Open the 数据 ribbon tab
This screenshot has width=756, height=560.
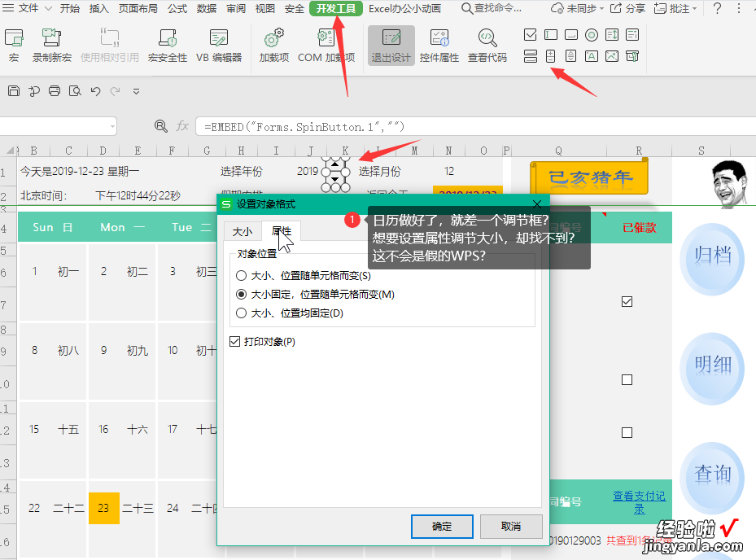click(207, 8)
